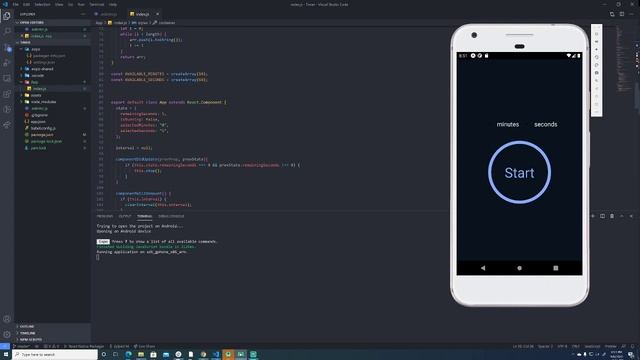Screen dimensions: 640x360
Task: Switch to the Problems panel tab
Action: [105, 216]
